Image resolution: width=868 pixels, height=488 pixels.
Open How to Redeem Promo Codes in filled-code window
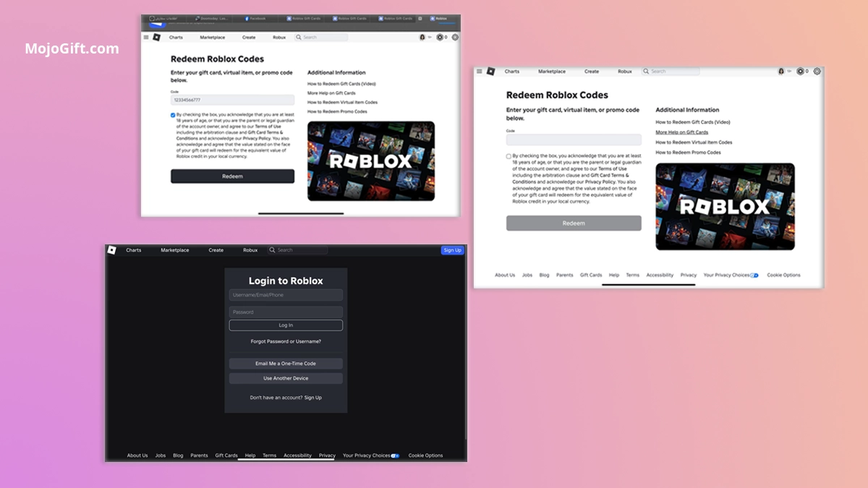click(x=337, y=112)
